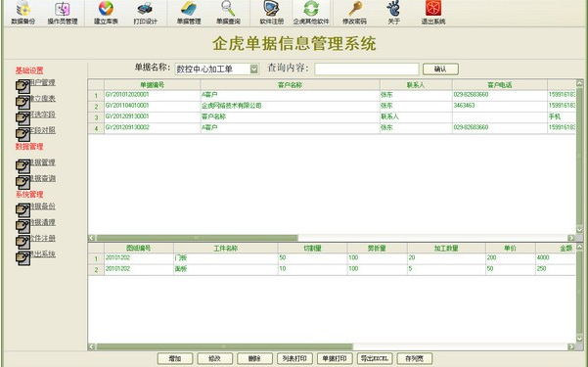This screenshot has width=588, height=367.
Task: Open 操作员管理 in the toolbar
Action: pos(63,13)
